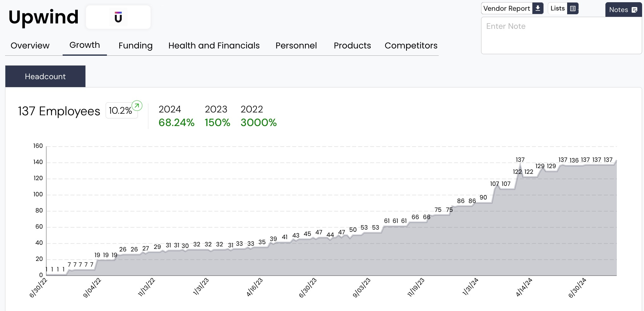This screenshot has height=311, width=644.
Task: Open the Products tab
Action: tap(352, 46)
